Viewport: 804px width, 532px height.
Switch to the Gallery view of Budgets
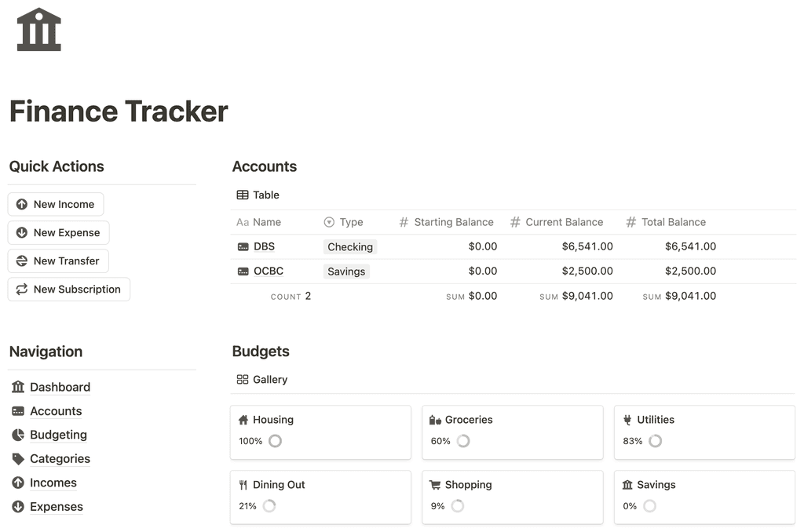click(261, 379)
